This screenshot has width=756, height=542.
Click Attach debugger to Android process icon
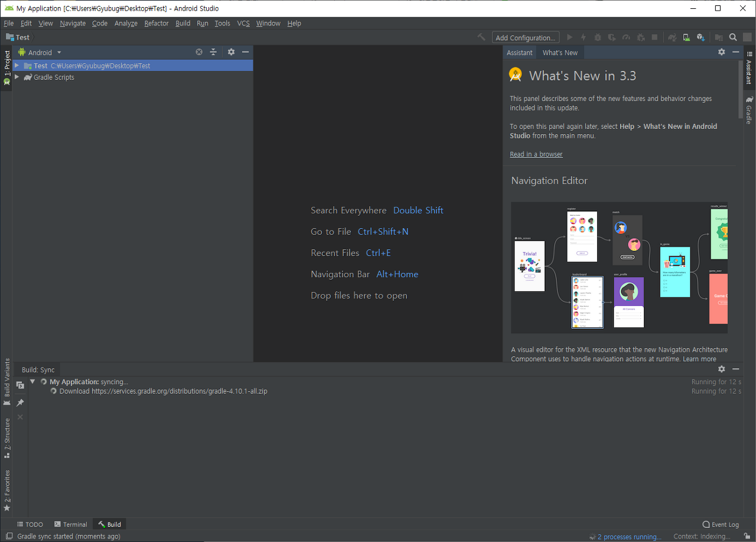coord(641,37)
